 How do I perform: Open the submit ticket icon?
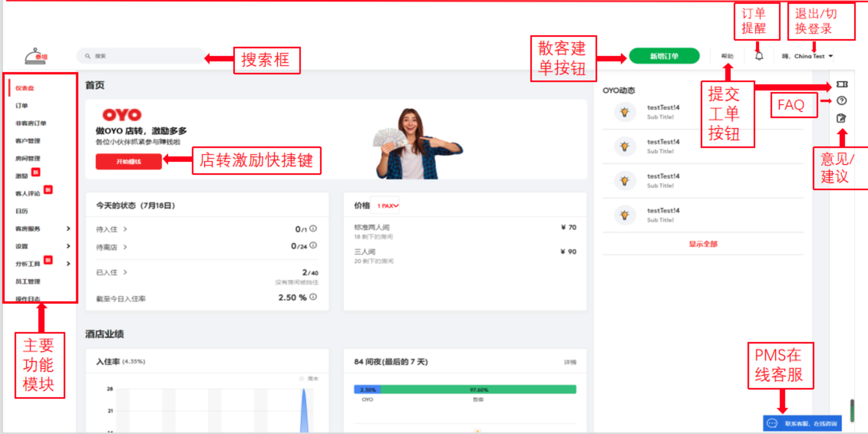point(842,84)
